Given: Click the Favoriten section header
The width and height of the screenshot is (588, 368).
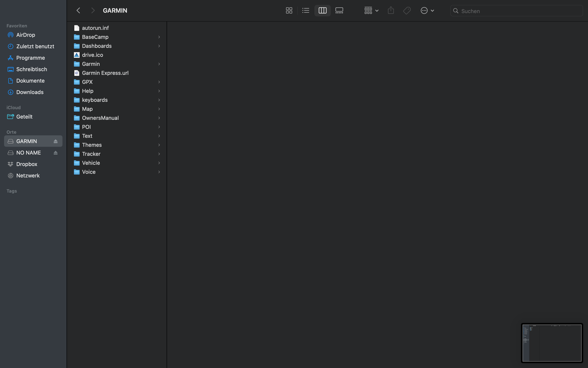Looking at the screenshot, I should point(17,26).
